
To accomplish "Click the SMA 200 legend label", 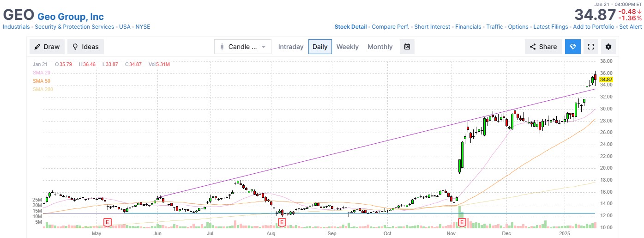I will 43,89.
